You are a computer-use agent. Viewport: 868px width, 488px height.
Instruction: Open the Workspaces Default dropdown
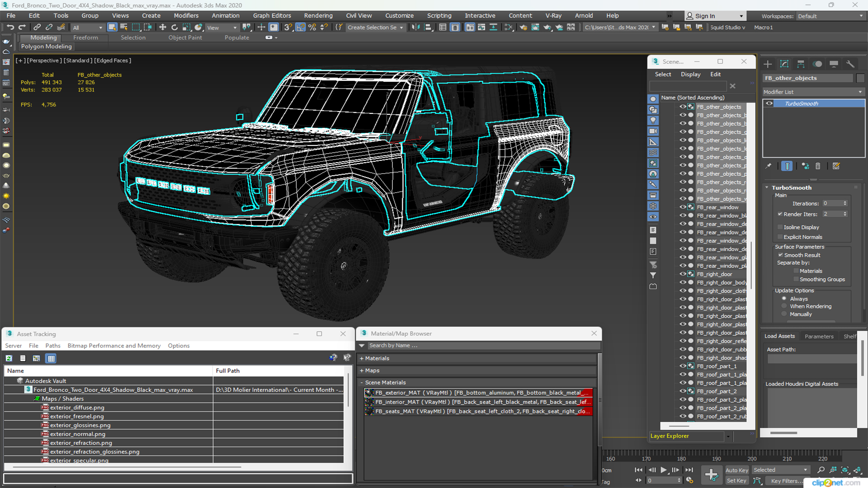tap(830, 16)
